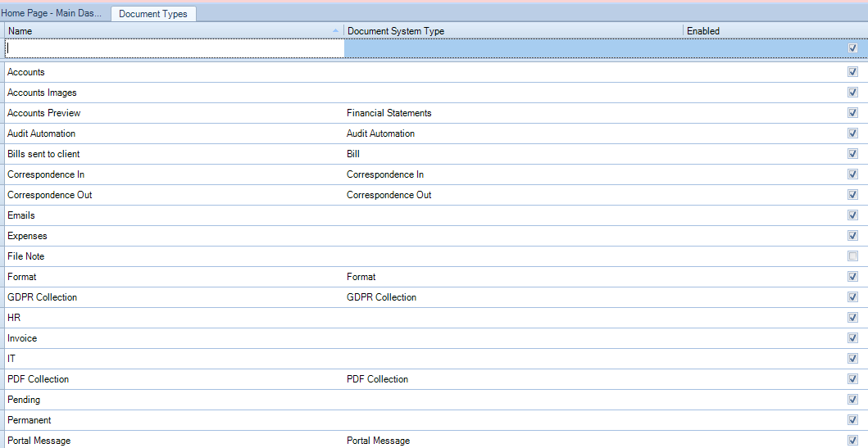Toggle Enabled checkbox for GDPR Collection
This screenshot has height=448, width=868.
[x=852, y=297]
